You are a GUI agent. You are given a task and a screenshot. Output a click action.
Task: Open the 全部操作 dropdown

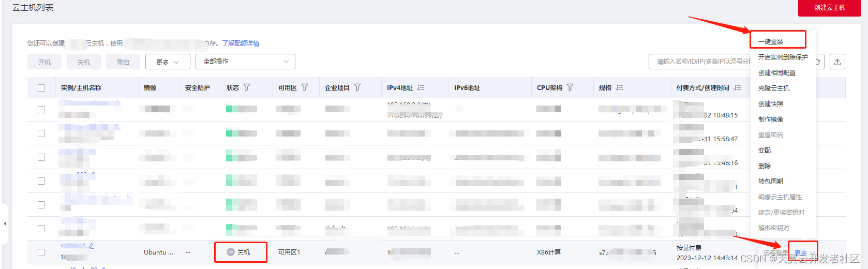click(x=245, y=62)
